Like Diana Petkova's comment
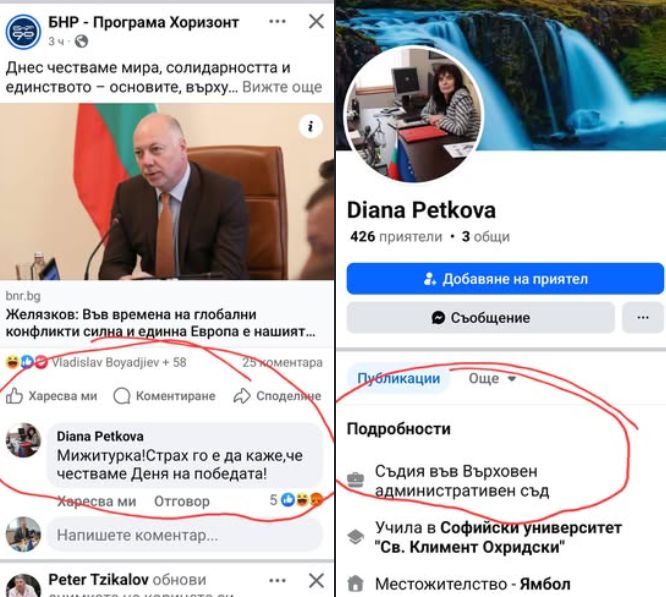 96,501
